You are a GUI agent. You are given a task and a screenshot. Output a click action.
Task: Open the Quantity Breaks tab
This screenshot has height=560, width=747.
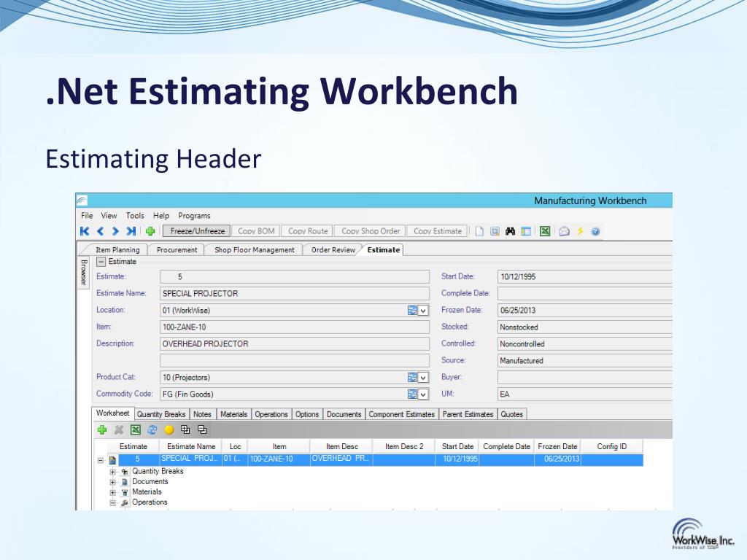[161, 414]
